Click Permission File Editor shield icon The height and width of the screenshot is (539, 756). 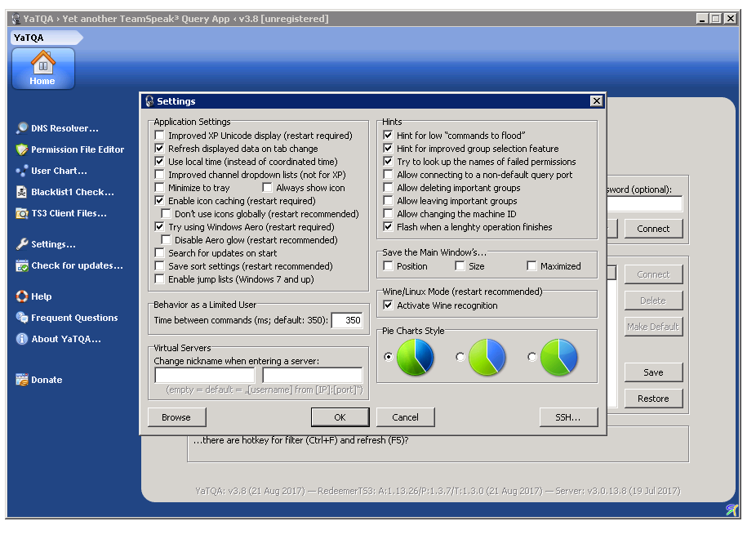[22, 149]
